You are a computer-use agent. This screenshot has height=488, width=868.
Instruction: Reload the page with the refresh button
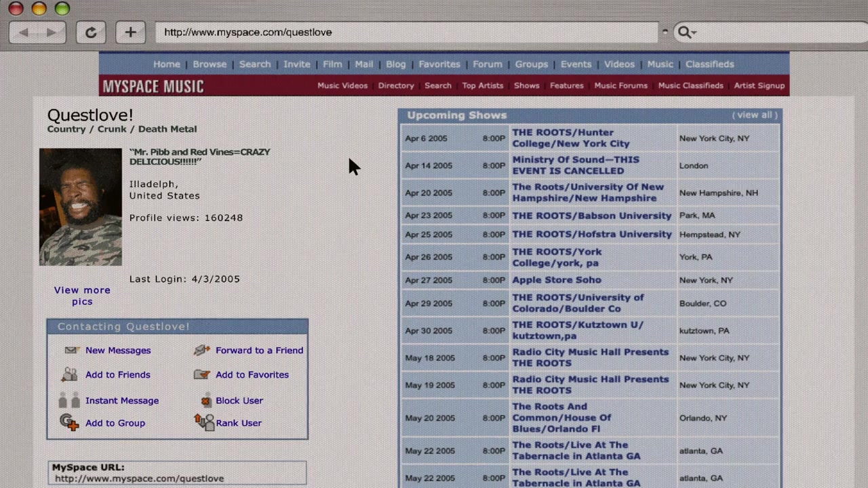90,33
